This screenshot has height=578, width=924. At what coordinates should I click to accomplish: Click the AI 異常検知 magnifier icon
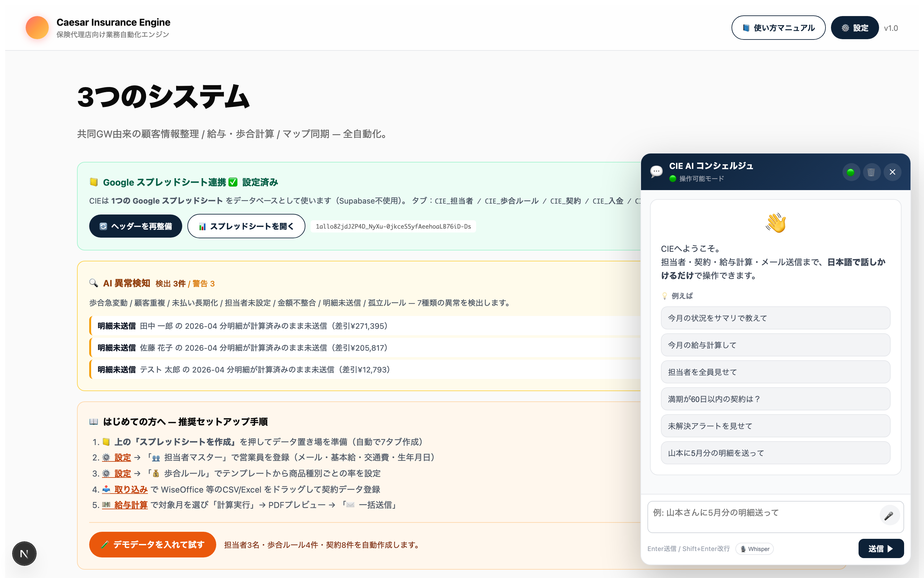(x=94, y=283)
